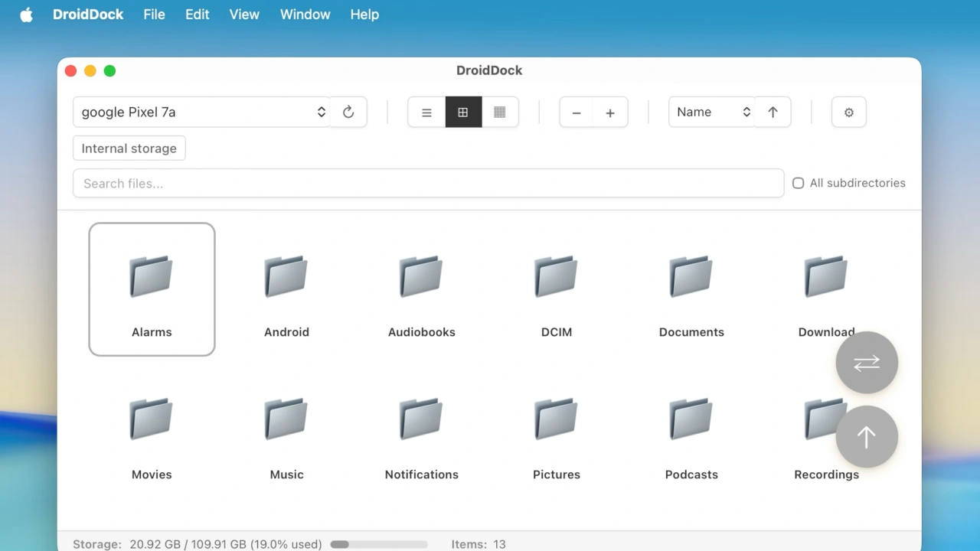The image size is (980, 551).
Task: Click the refresh device icon
Action: [x=348, y=112]
